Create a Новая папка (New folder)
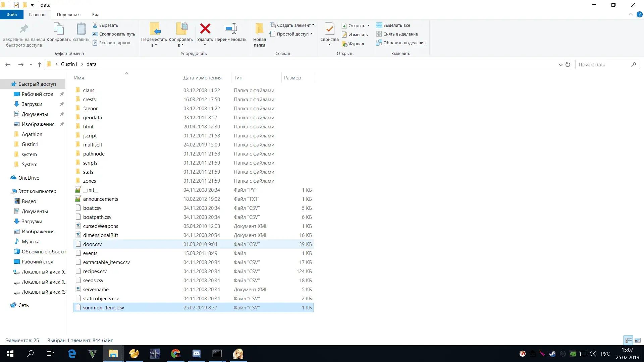This screenshot has width=644, height=362. point(259,35)
